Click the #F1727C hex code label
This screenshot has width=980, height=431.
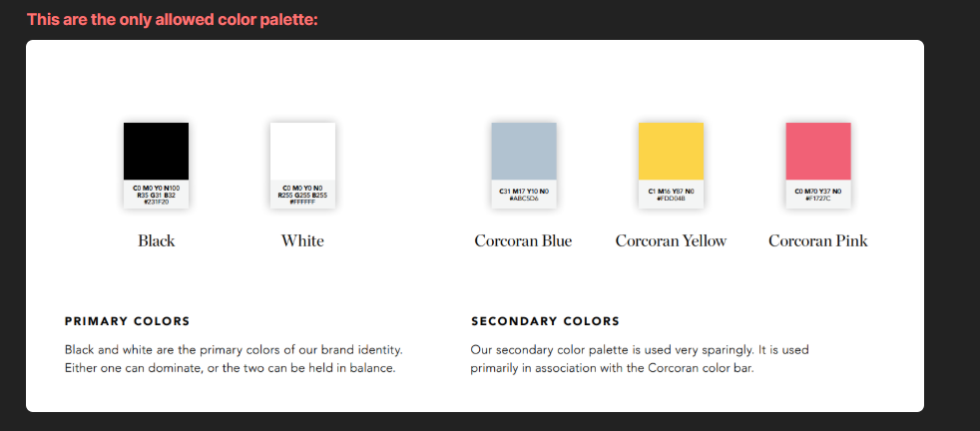[818, 199]
